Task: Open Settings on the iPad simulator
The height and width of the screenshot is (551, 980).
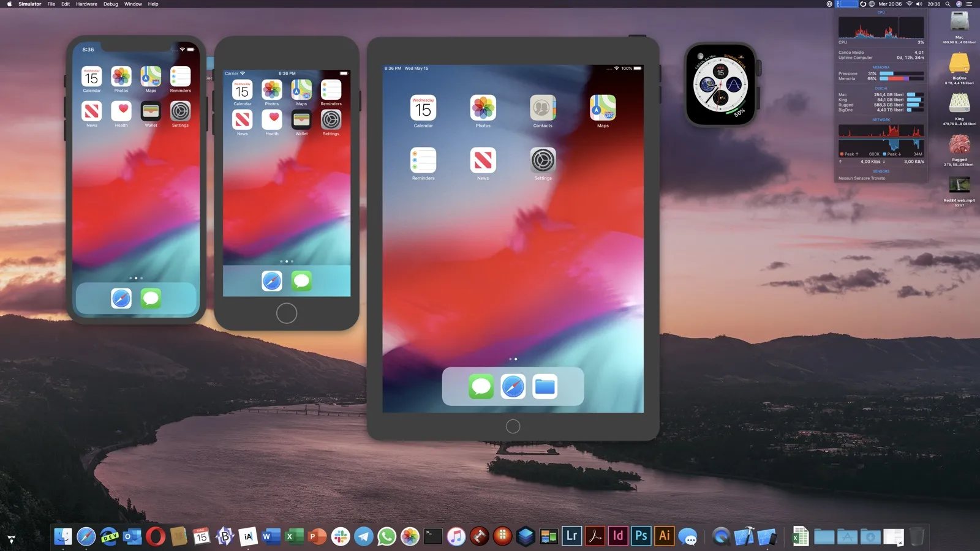Action: 542,160
